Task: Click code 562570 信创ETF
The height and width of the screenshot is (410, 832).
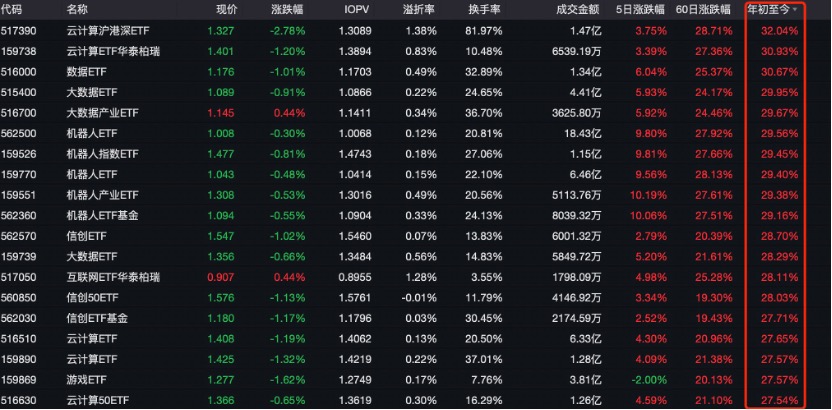Action: pos(18,236)
